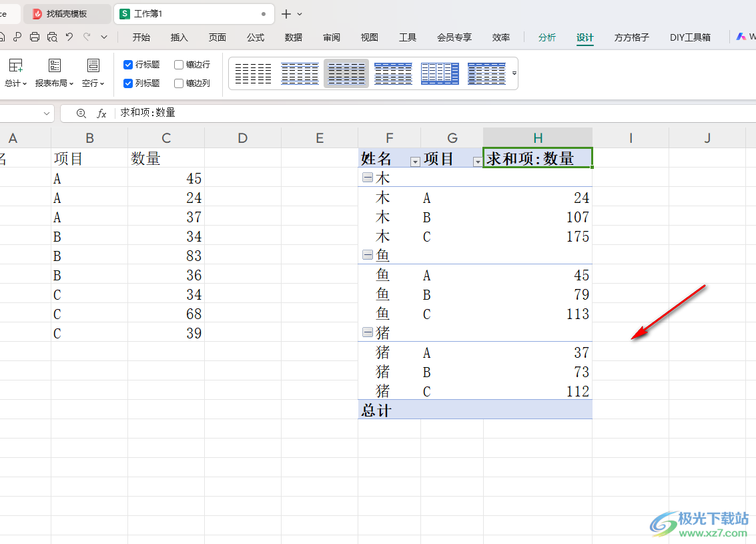Click the WPS AI icon at right of ribbon tabs
The width and height of the screenshot is (756, 544).
[x=741, y=37]
